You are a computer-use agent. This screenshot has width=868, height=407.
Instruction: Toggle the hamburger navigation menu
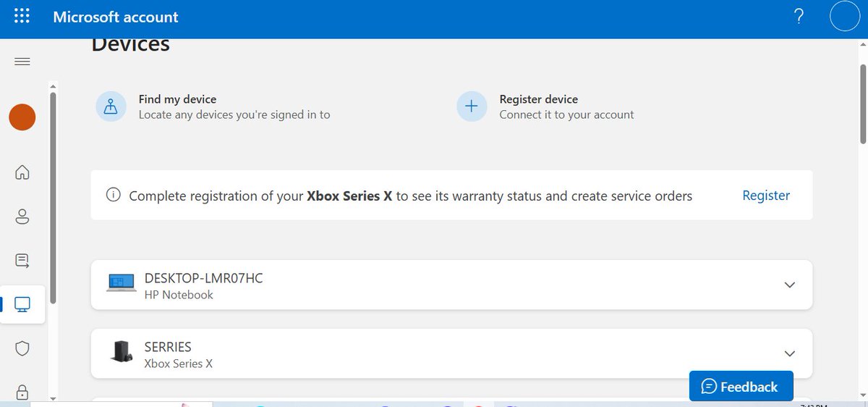22,62
